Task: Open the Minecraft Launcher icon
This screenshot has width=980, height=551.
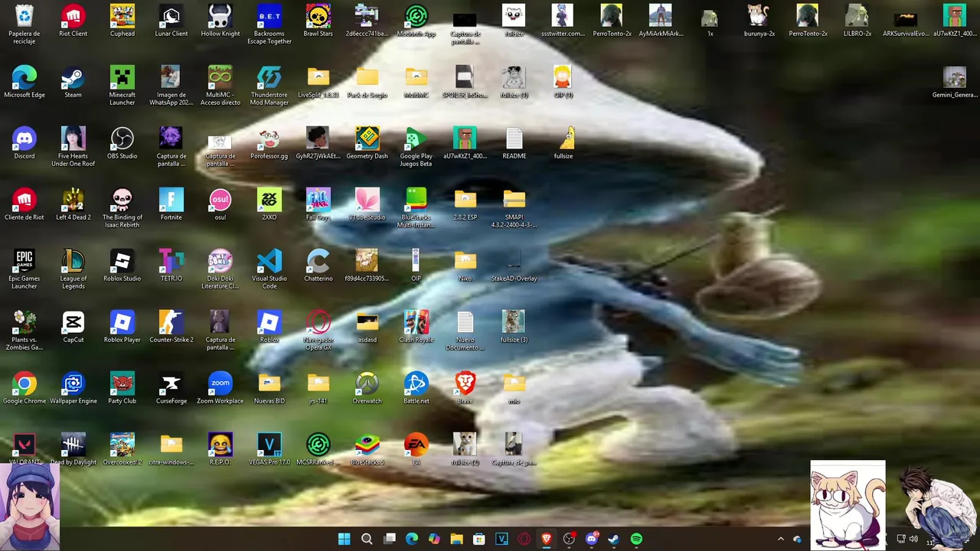Action: (x=122, y=86)
